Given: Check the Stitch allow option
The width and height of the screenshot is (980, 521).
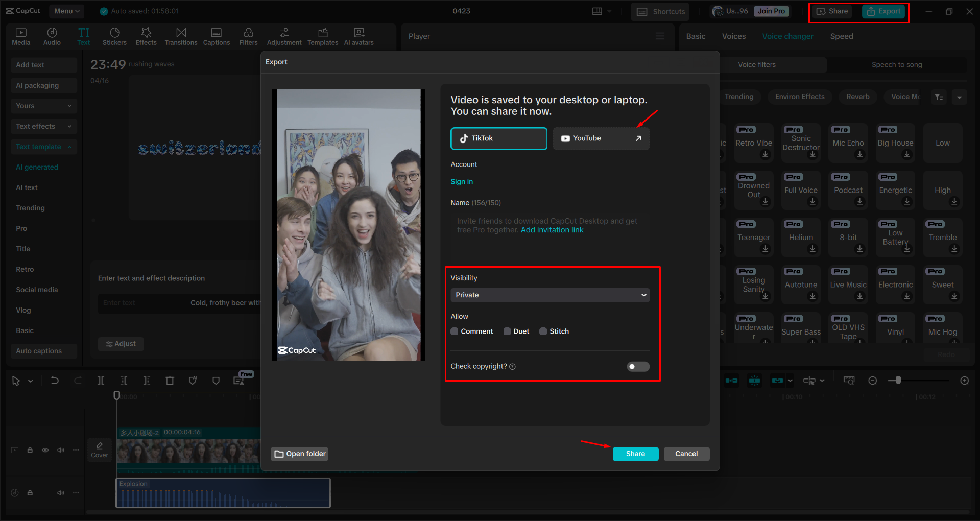Looking at the screenshot, I should click(543, 331).
